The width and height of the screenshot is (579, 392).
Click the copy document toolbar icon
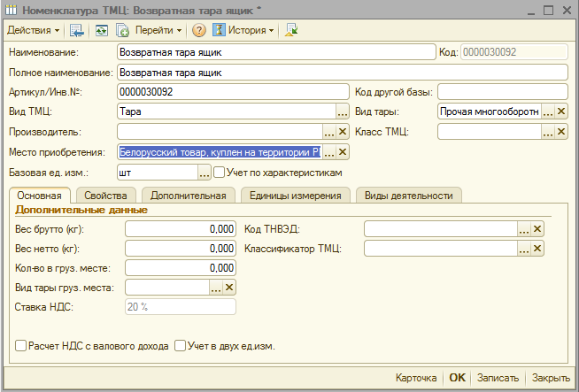123,30
